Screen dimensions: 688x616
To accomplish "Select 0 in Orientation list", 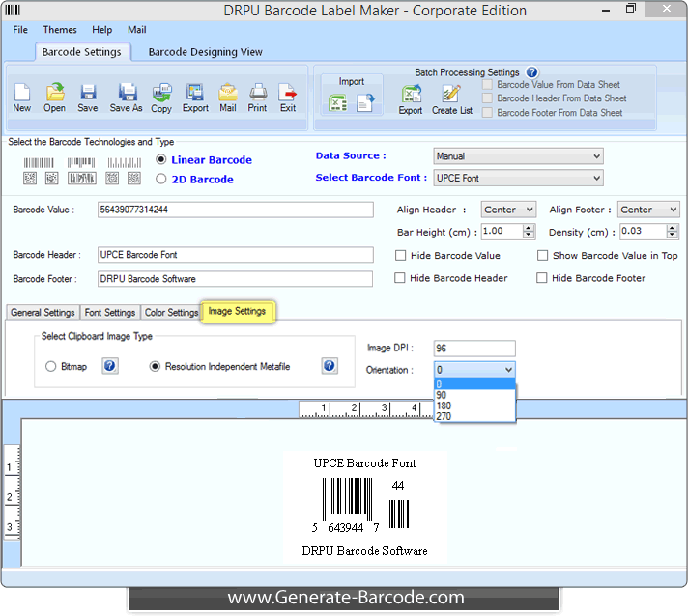I will [474, 384].
